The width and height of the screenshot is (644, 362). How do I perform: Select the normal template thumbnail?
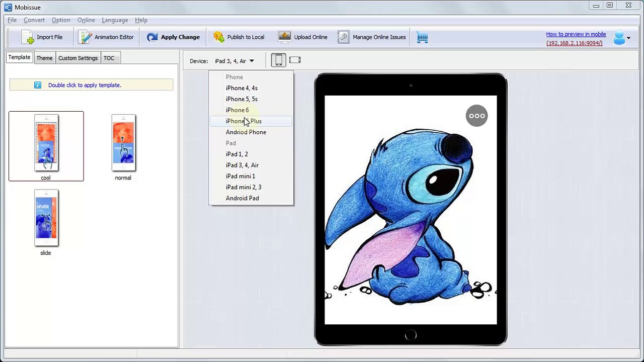tap(123, 143)
